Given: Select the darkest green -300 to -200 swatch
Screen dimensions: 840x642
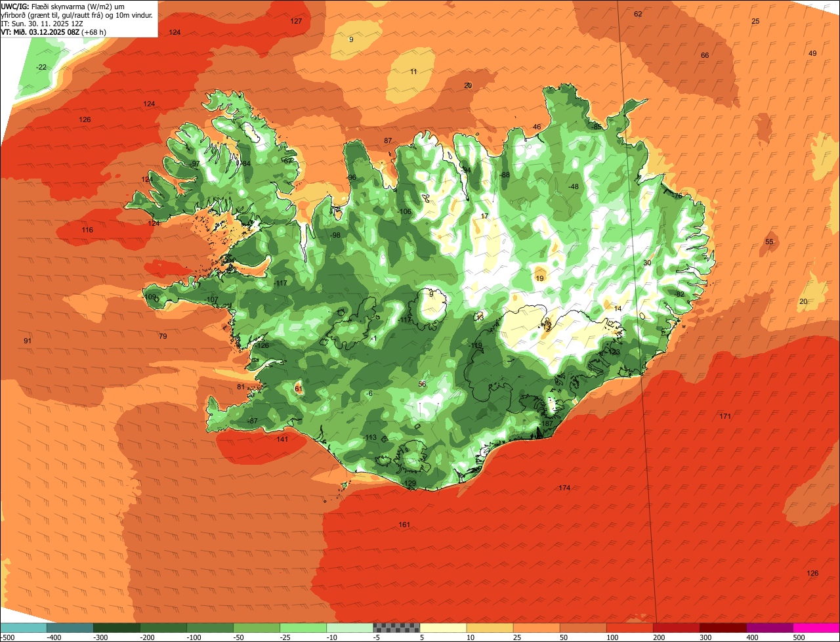Looking at the screenshot, I should tap(116, 628).
